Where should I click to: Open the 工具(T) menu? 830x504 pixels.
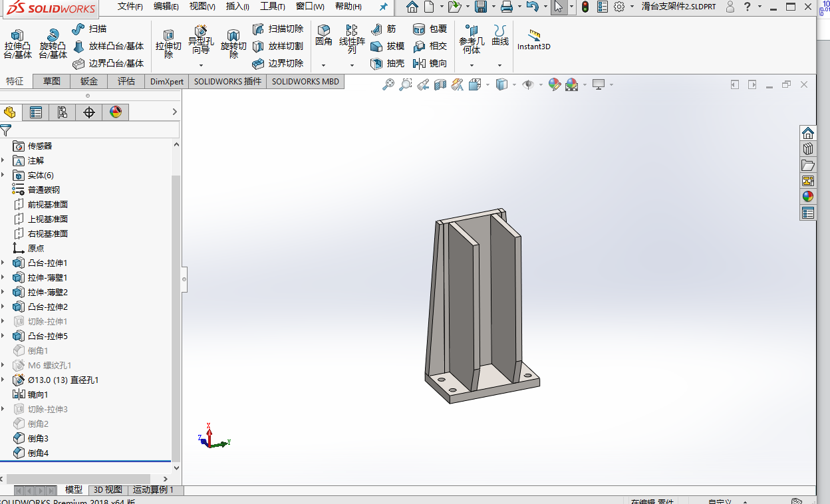point(272,7)
